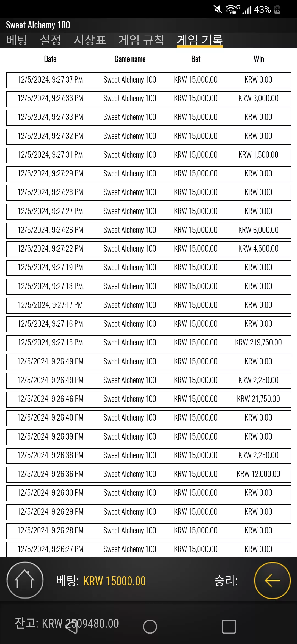
Task: Open the 설정 tab
Action: point(51,40)
